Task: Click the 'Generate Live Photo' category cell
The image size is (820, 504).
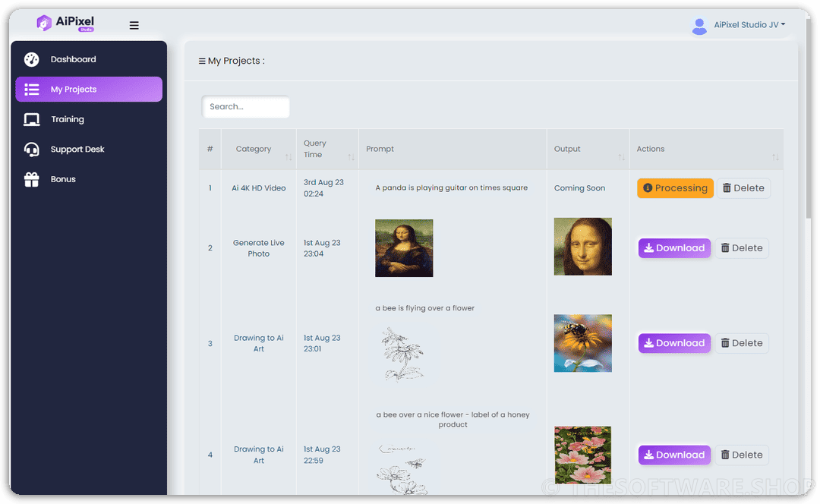Action: point(258,248)
